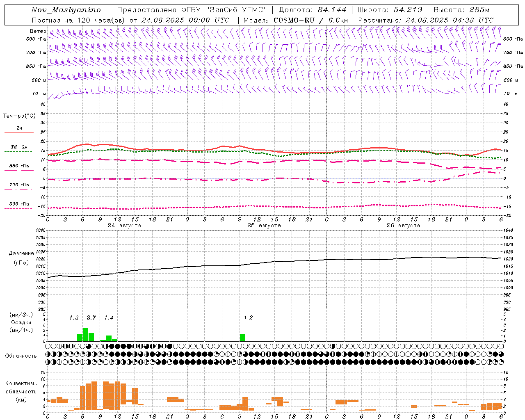Click the (км) unit under convective облачность
Image resolution: width=525 pixels, height=420 pixels.
point(21,399)
